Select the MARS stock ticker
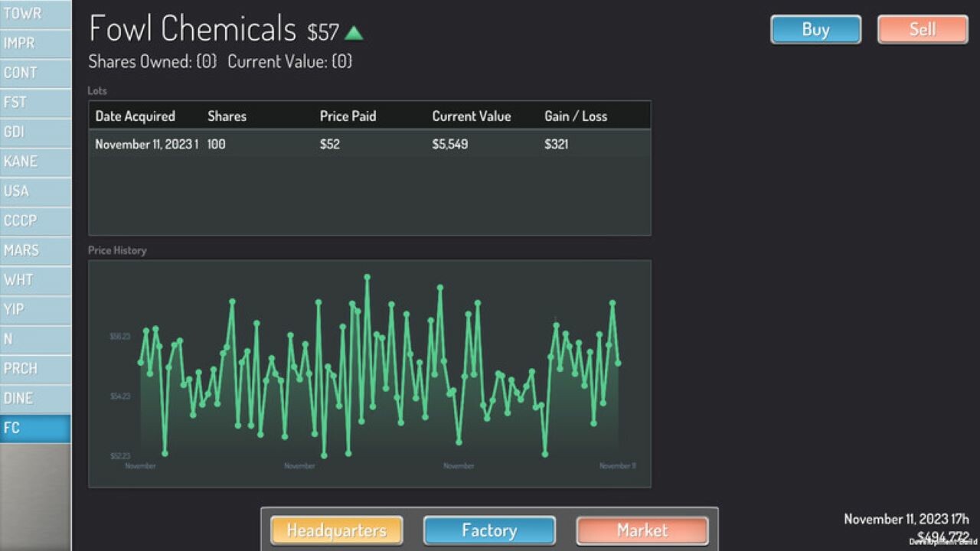The image size is (980, 551). coord(35,250)
